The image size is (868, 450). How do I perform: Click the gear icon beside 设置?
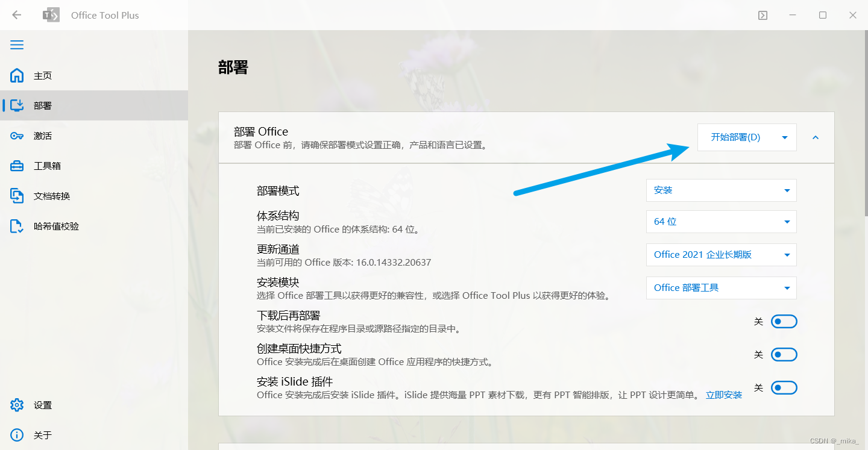click(x=17, y=405)
